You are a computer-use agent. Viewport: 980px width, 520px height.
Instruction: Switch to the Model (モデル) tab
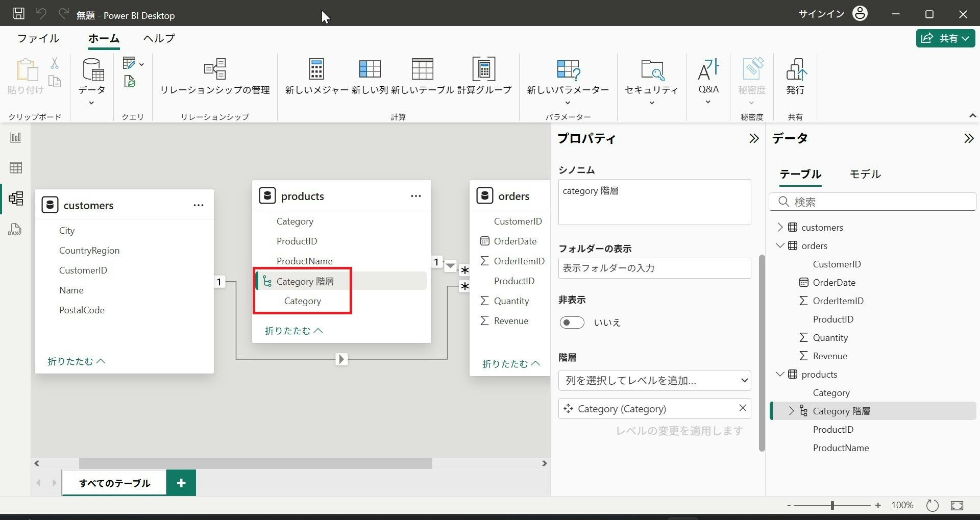point(865,174)
